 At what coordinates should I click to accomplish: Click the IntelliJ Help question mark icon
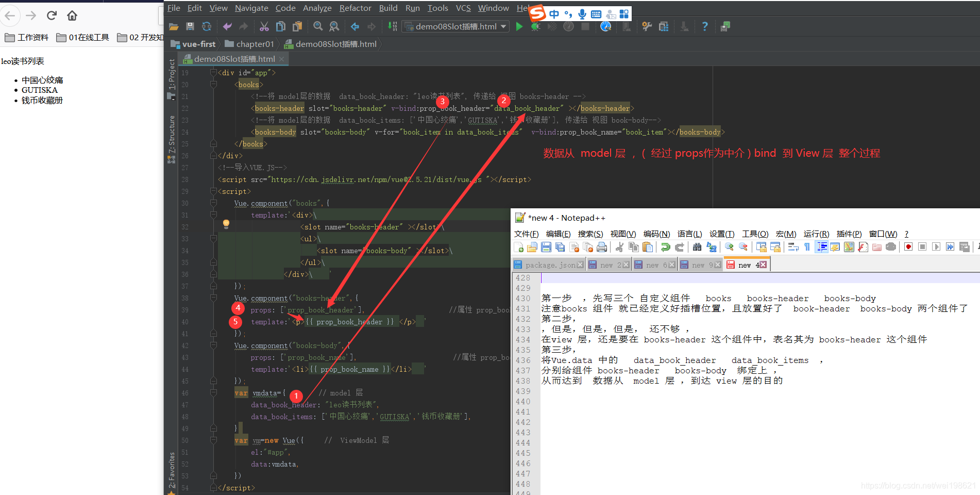(x=705, y=26)
